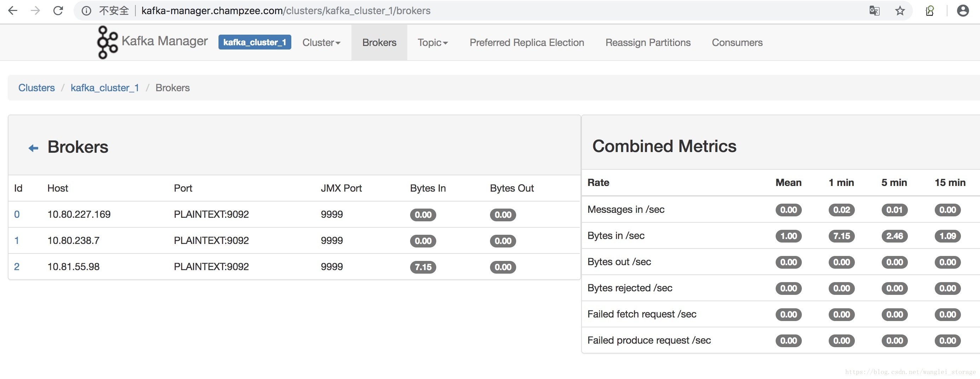The image size is (980, 379).
Task: Open broker id 2 link
Action: click(x=17, y=267)
